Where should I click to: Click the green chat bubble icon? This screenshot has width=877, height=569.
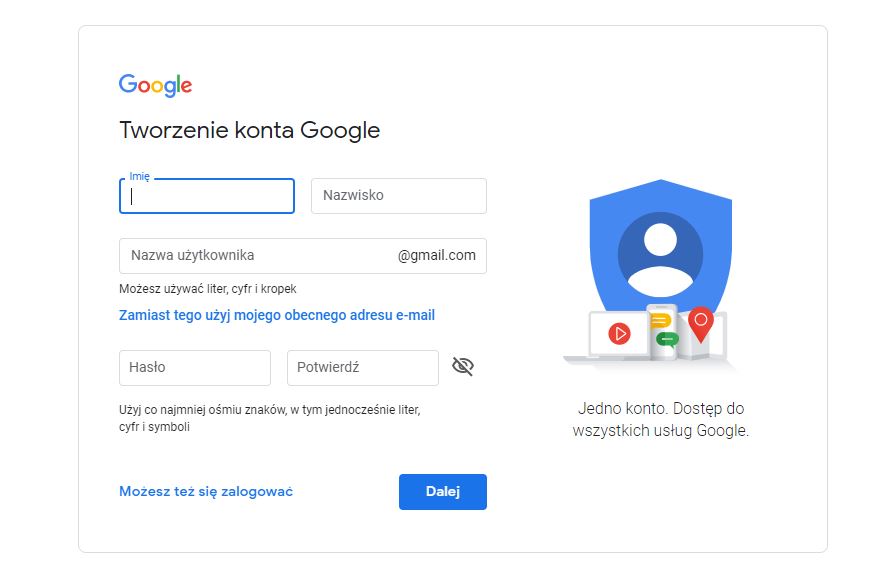667,339
